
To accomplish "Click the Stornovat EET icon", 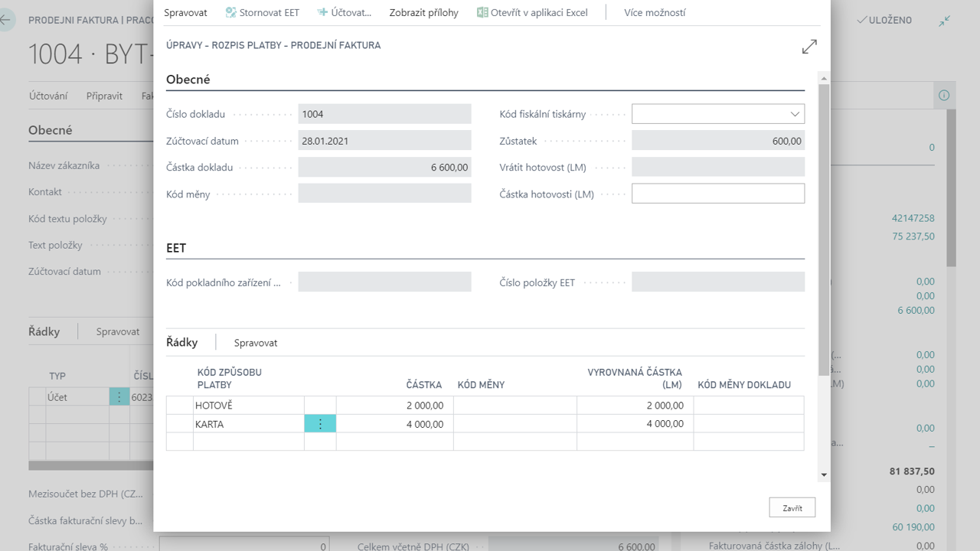I will point(230,12).
